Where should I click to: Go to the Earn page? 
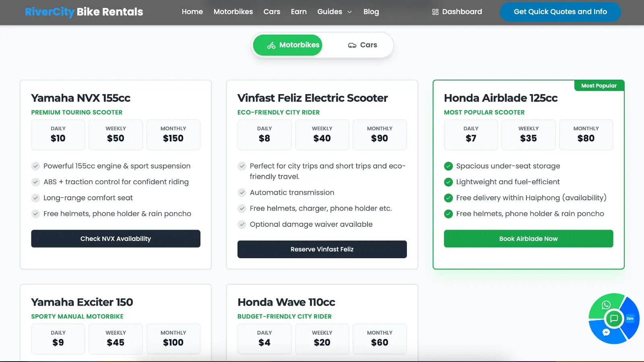299,12
